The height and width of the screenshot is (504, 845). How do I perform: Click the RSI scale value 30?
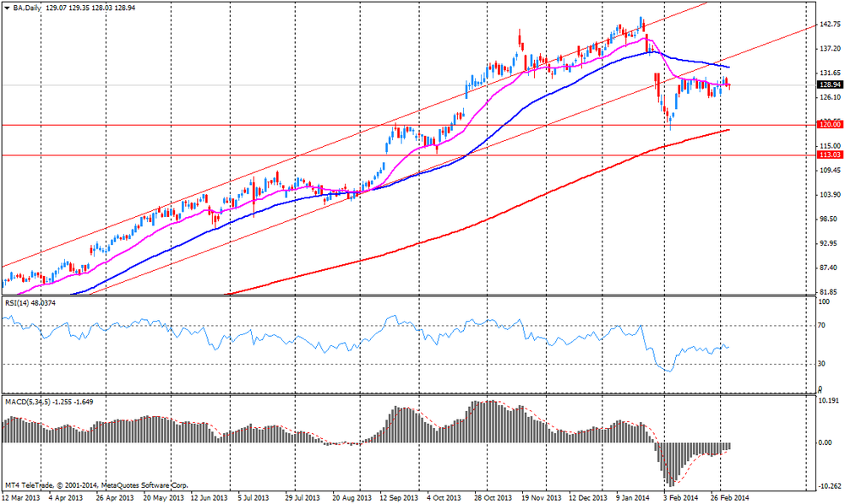pos(822,364)
